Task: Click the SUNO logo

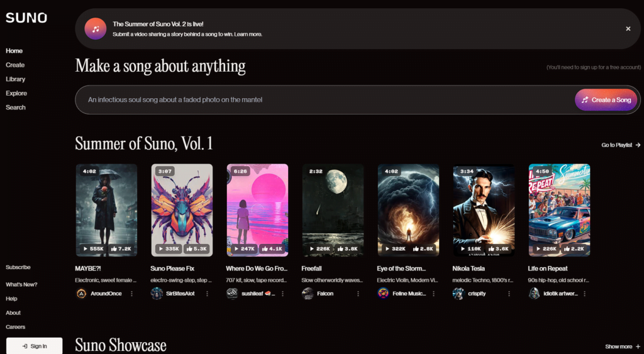Action: coord(26,18)
